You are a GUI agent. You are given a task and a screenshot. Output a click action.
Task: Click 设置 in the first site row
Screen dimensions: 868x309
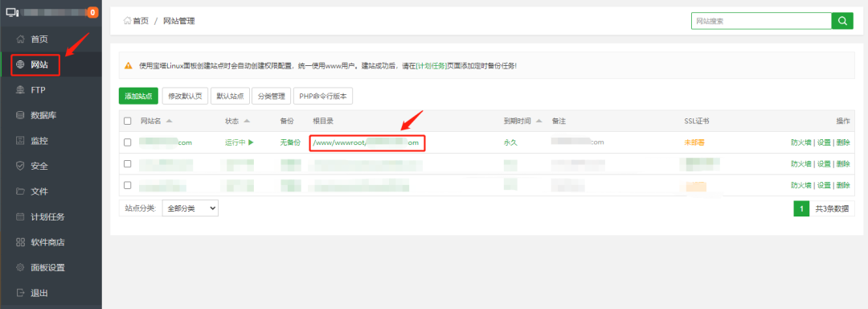point(825,142)
